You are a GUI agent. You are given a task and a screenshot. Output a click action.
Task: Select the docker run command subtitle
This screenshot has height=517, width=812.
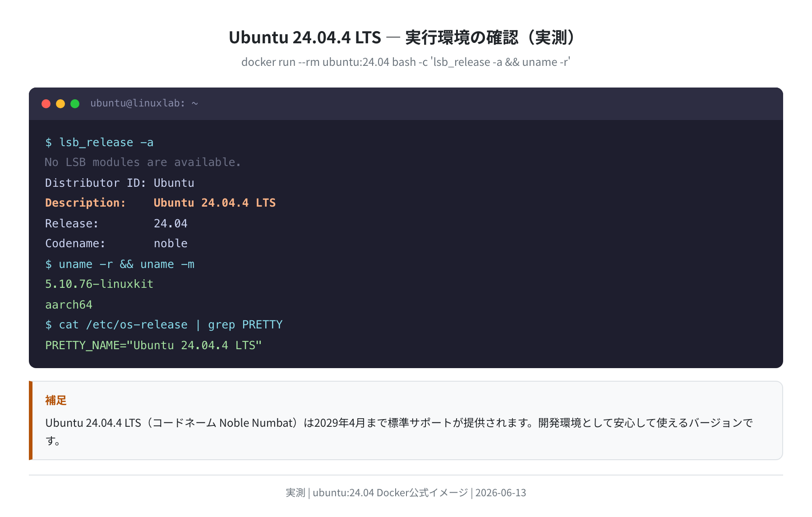[x=406, y=62]
